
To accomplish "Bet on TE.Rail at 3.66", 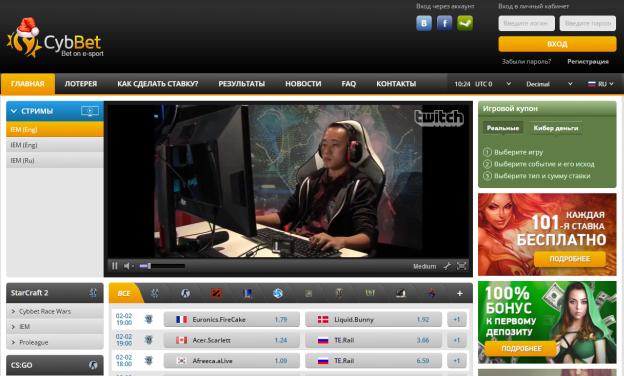I will 373,340.
